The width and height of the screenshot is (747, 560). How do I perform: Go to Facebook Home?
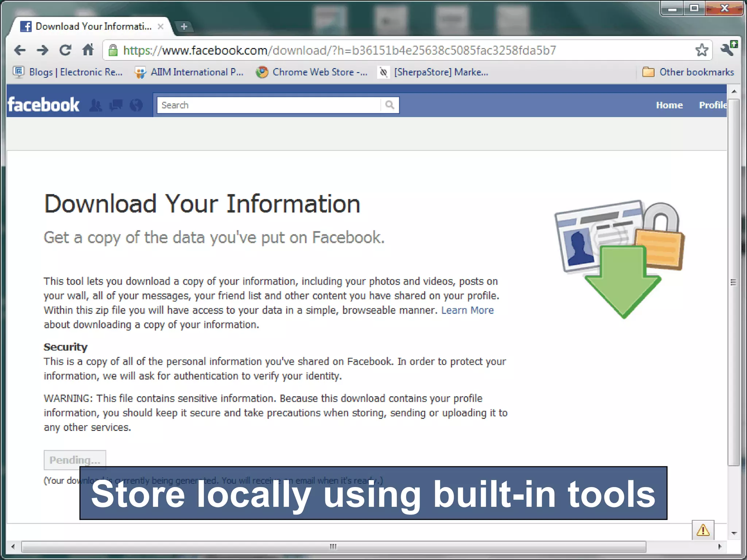click(669, 105)
